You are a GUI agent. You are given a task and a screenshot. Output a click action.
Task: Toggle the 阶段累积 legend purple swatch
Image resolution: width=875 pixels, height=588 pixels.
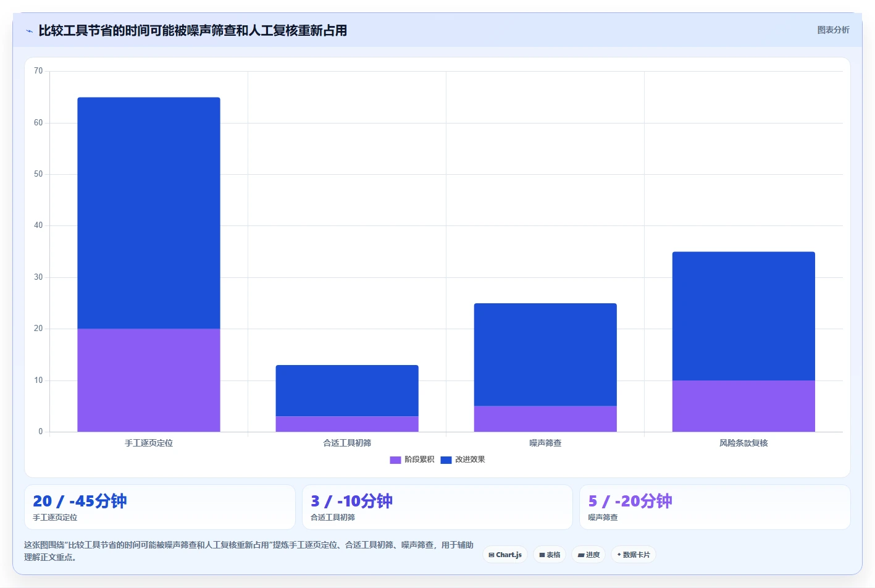(x=395, y=460)
